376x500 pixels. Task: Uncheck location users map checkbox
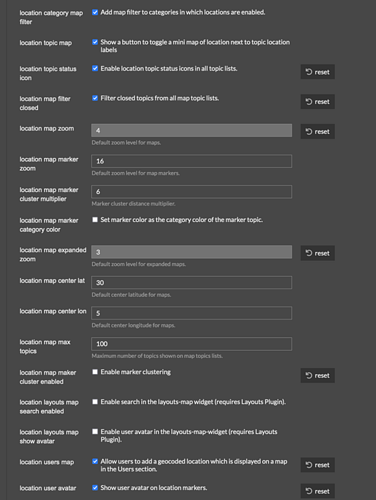pos(95,461)
